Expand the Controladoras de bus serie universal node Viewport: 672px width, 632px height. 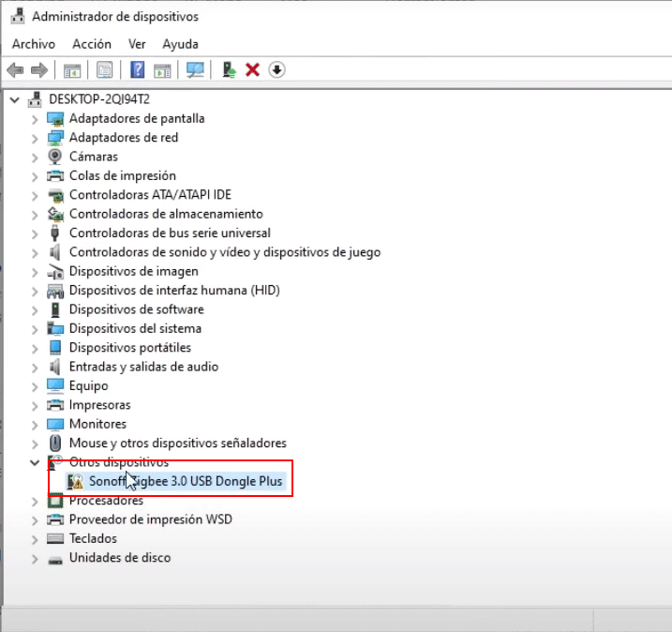point(35,233)
